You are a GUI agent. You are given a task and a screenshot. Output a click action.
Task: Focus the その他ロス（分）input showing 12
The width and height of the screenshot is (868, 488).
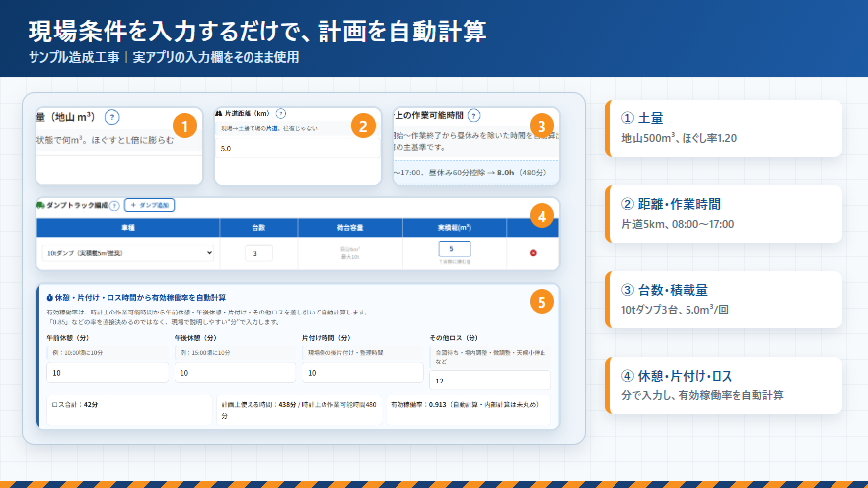coord(490,381)
